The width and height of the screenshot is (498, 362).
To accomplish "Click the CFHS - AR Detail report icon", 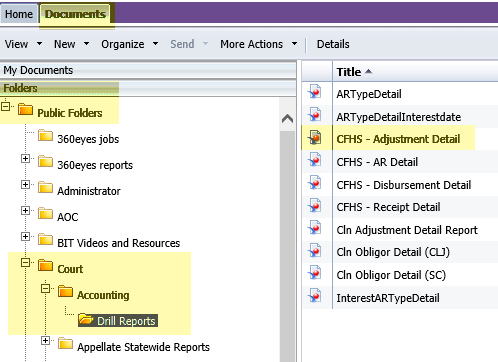I will coord(315,160).
